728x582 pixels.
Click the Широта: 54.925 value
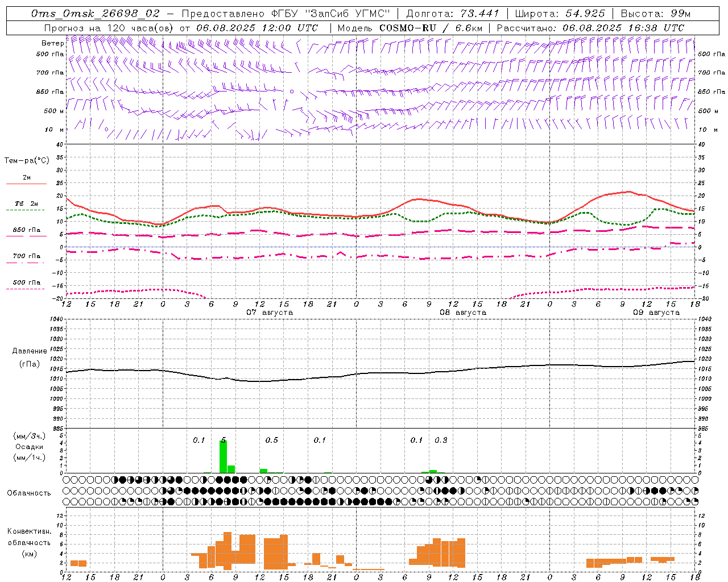560,14
